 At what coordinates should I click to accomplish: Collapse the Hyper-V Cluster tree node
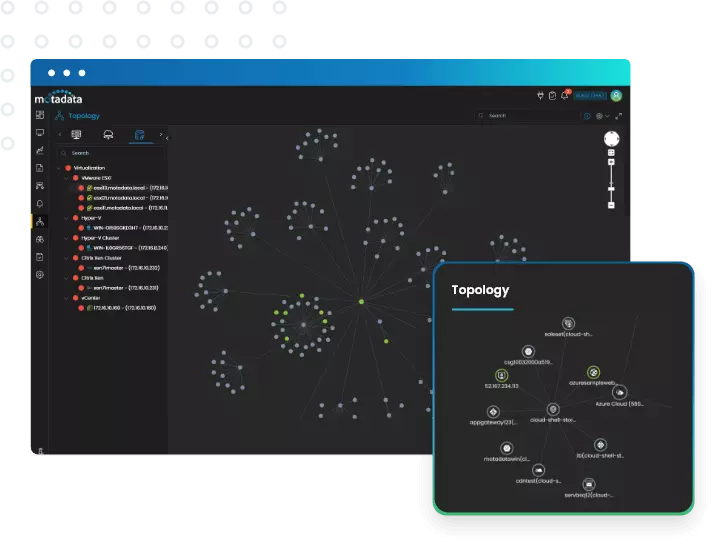coord(67,238)
